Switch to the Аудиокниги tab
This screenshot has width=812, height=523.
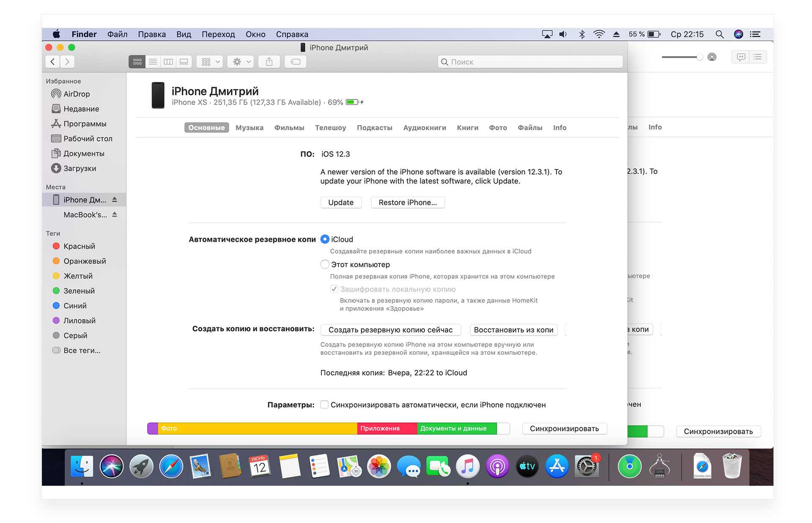pyautogui.click(x=425, y=128)
